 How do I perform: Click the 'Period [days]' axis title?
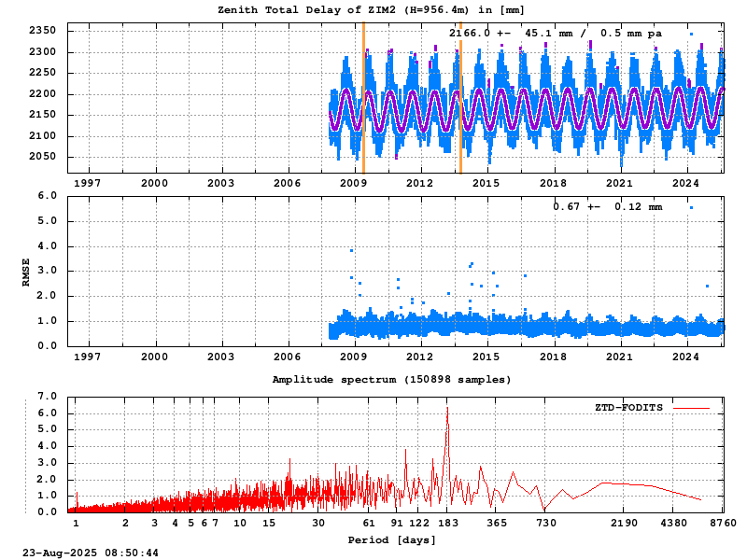tap(391, 540)
